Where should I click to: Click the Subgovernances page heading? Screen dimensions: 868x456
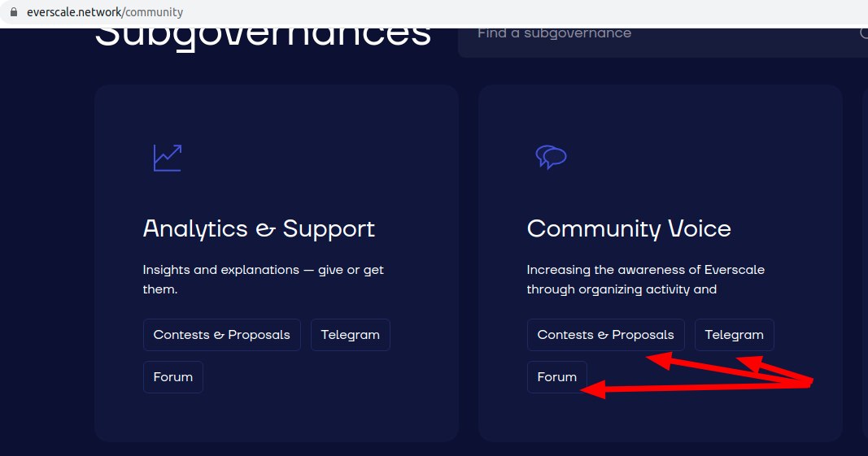click(263, 36)
